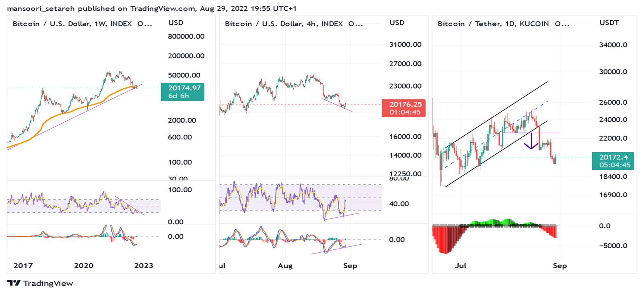
Task: Click the red 20176.25 price label
Action: click(x=404, y=108)
